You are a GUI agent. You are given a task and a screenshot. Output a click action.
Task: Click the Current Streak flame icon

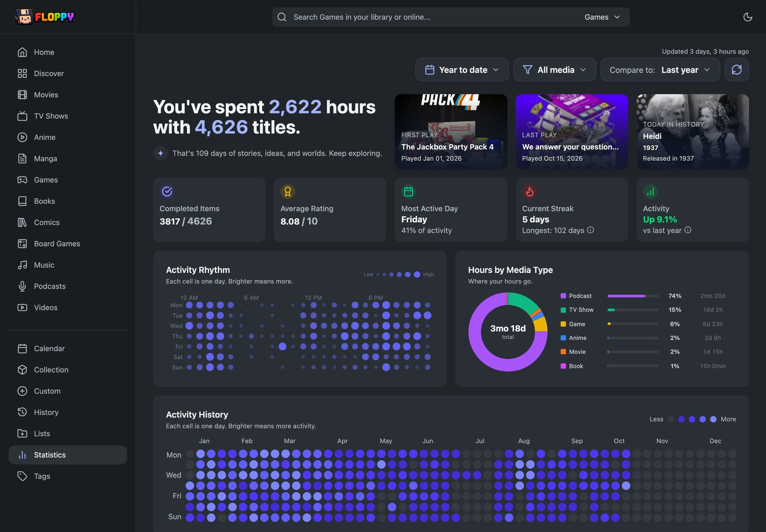(529, 192)
